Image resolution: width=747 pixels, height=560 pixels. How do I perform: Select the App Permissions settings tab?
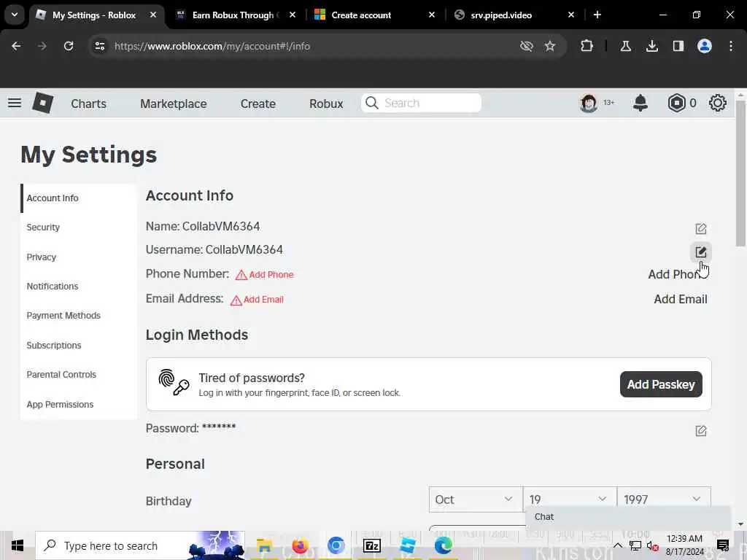pos(79,404)
